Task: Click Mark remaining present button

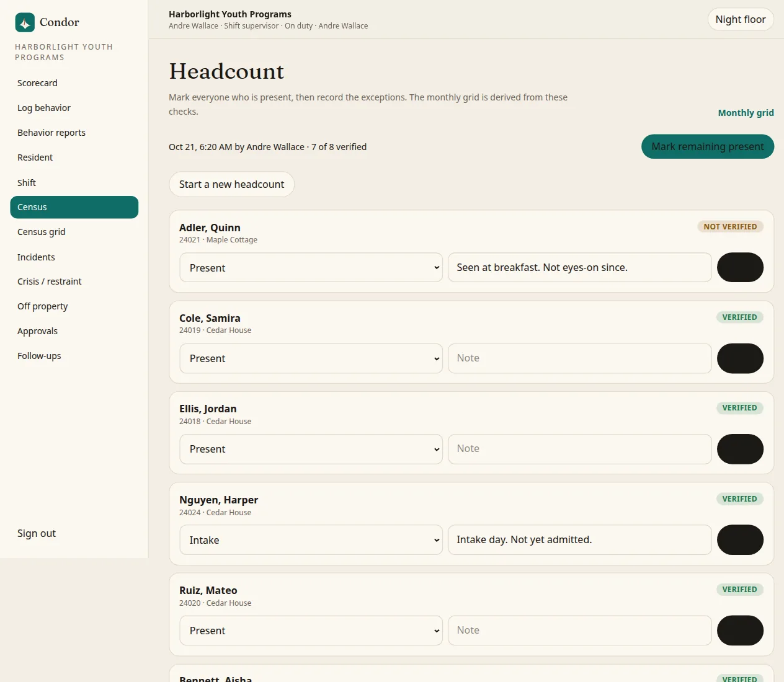Action: pyautogui.click(x=708, y=146)
